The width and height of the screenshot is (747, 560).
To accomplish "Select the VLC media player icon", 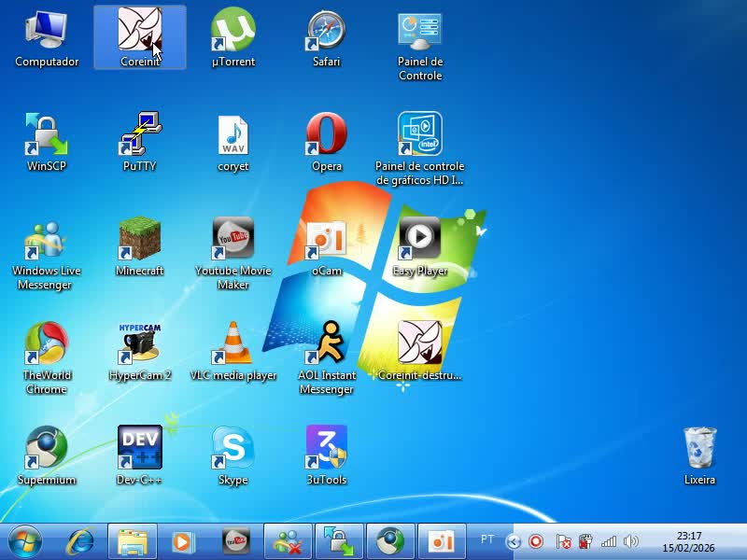I will pyautogui.click(x=233, y=345).
